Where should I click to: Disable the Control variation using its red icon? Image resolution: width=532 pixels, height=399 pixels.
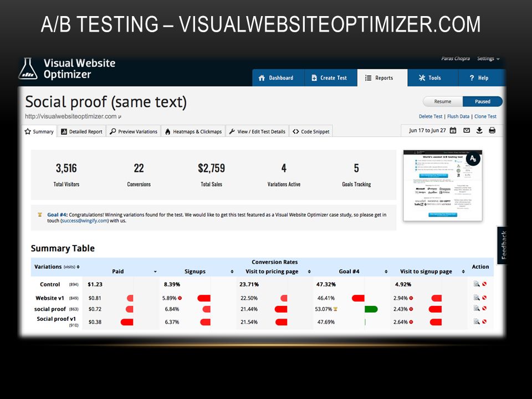coord(484,284)
